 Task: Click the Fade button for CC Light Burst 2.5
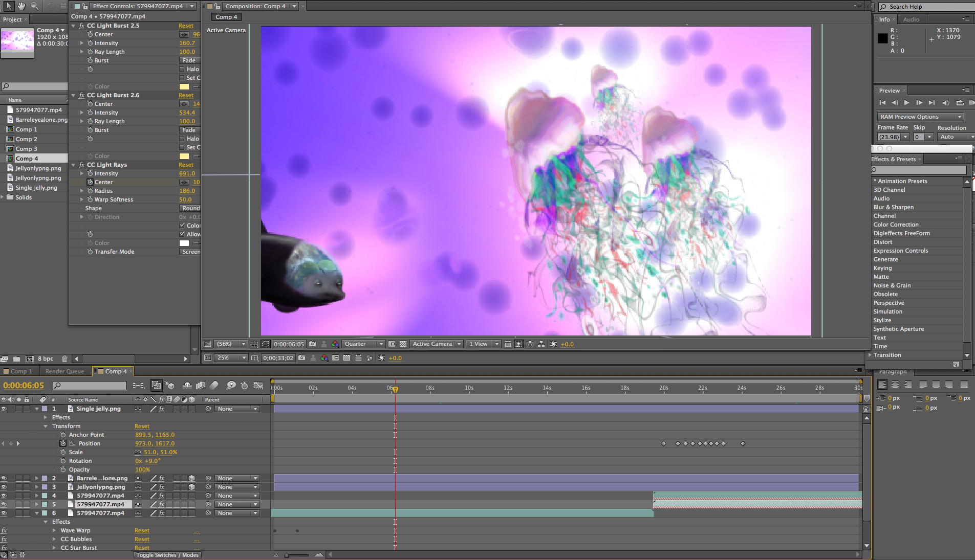(189, 60)
